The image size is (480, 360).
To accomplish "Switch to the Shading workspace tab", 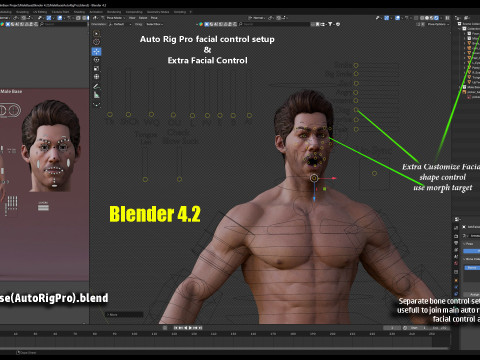I will point(79,12).
